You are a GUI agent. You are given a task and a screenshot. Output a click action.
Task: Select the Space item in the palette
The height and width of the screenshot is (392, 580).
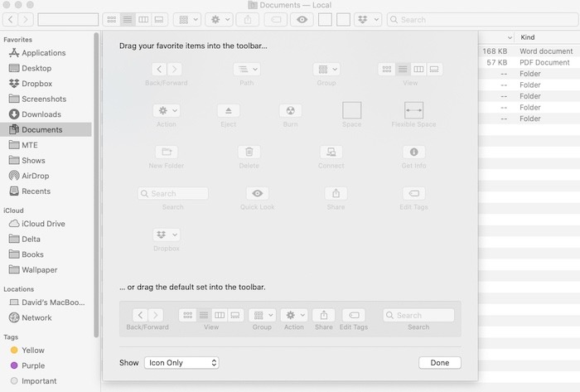[x=351, y=110]
